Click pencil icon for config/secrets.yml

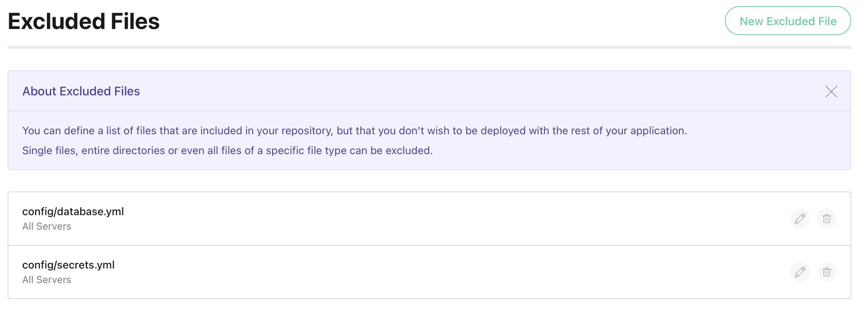point(800,272)
